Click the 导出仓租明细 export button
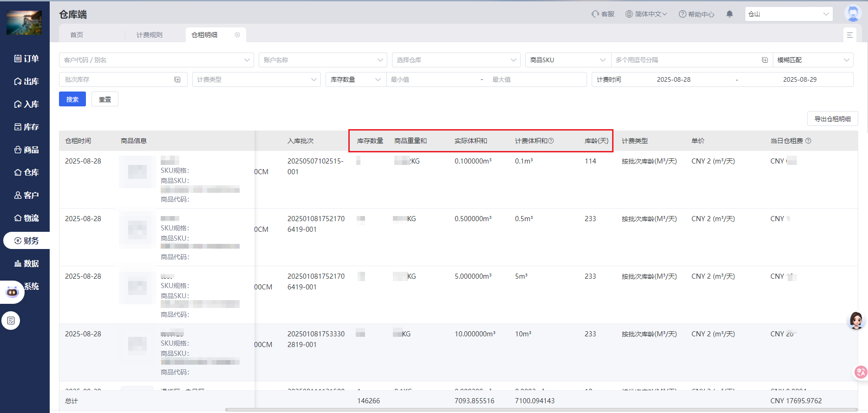 [x=832, y=119]
